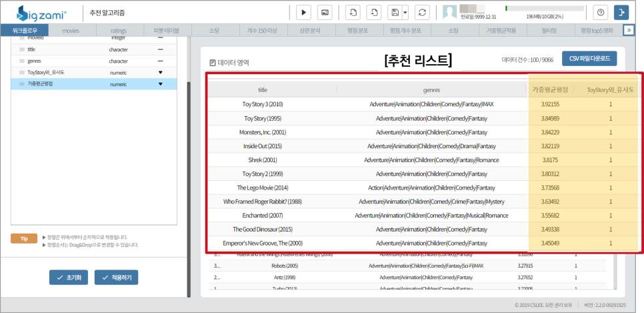Click The Lego Movie (2014) cell

(263, 188)
